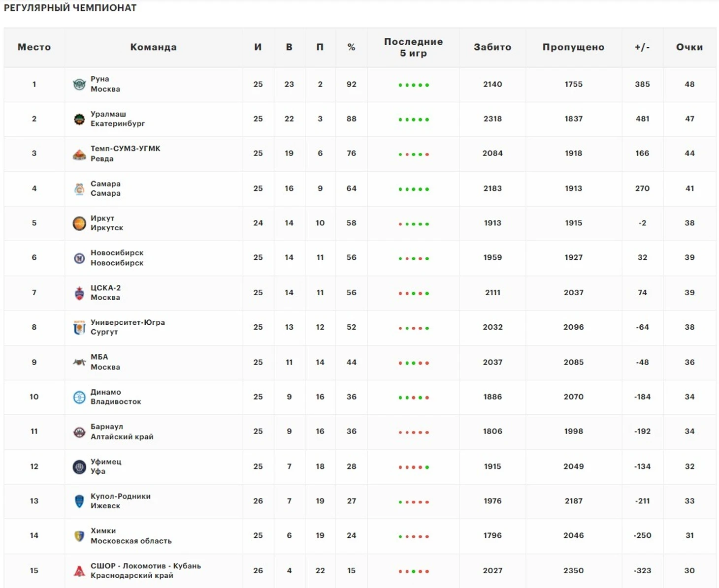
Task: Click the Темп-СУМЗ-УГМК team logo
Action: click(x=79, y=154)
